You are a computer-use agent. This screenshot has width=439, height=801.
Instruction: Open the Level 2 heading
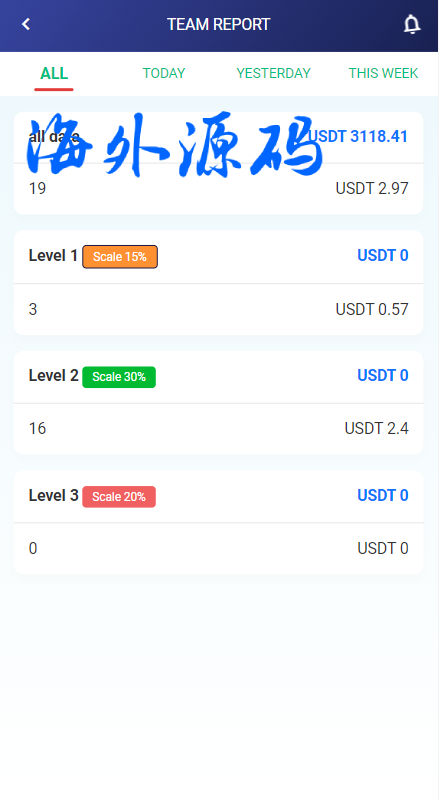[x=53, y=375]
